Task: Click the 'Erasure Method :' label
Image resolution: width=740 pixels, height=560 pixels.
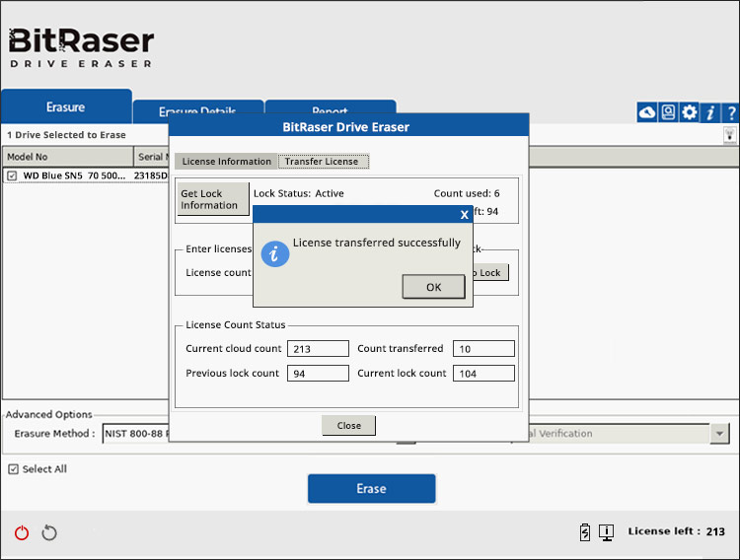Action: (54, 434)
